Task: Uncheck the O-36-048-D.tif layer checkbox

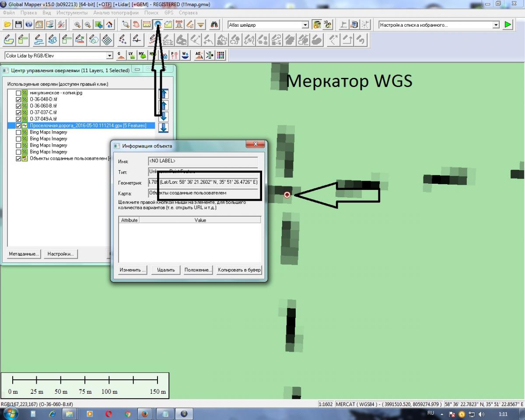Action: click(18, 100)
